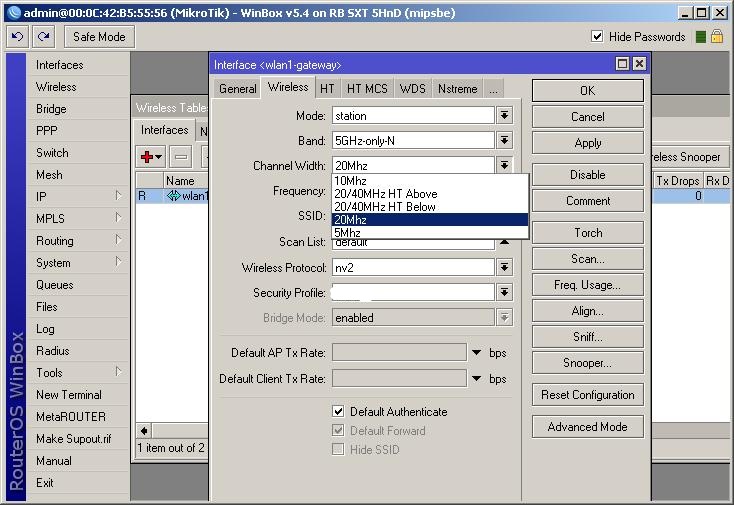Maximize the Interface wlan1-gateway dialog
Image resolution: width=734 pixels, height=505 pixels.
[623, 64]
